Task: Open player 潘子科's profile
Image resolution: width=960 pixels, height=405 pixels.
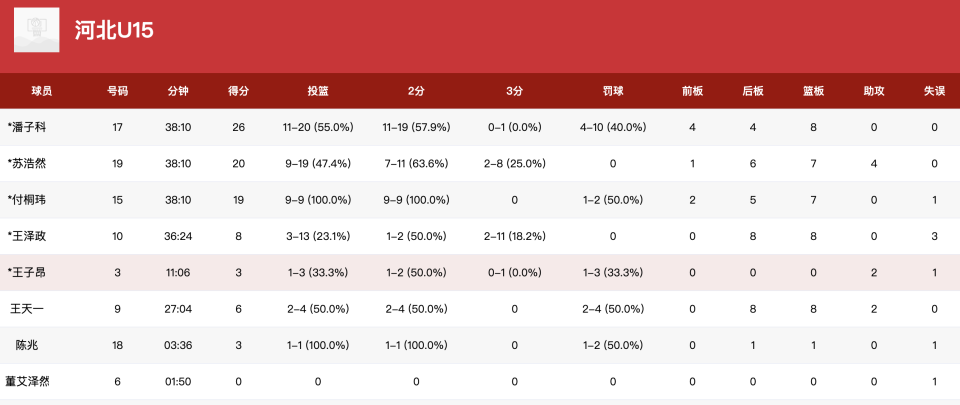Action: [x=28, y=128]
